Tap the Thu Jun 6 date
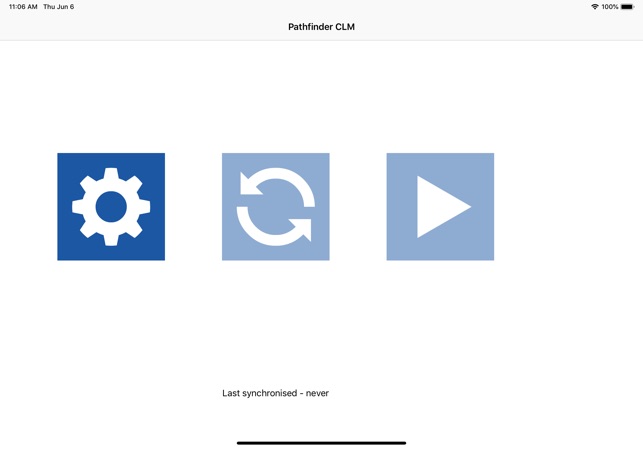643x449 pixels. coord(59,7)
